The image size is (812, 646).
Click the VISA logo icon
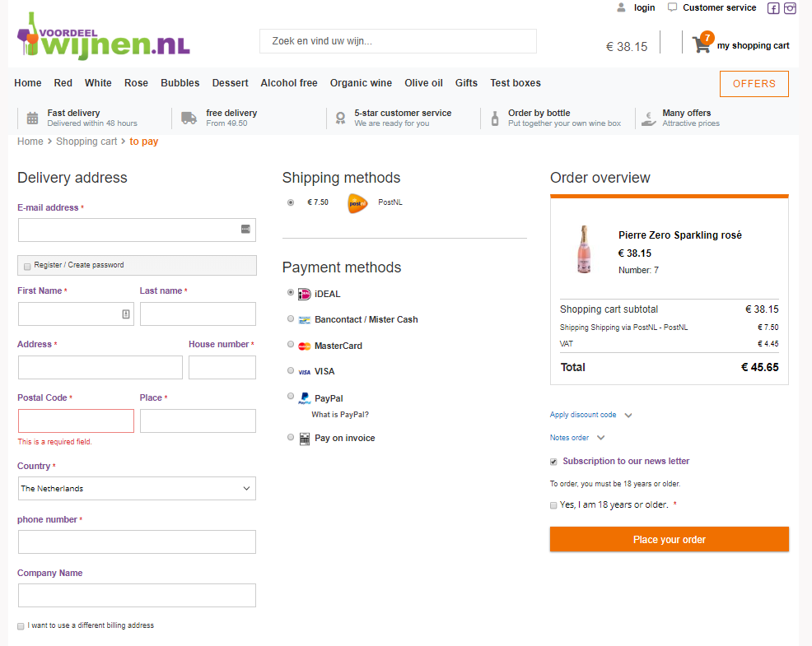305,372
